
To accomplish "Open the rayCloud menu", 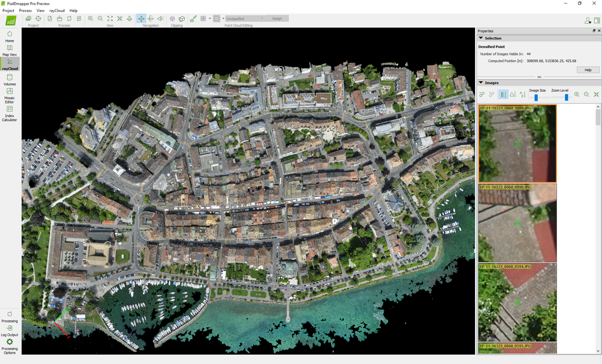I will pyautogui.click(x=56, y=10).
